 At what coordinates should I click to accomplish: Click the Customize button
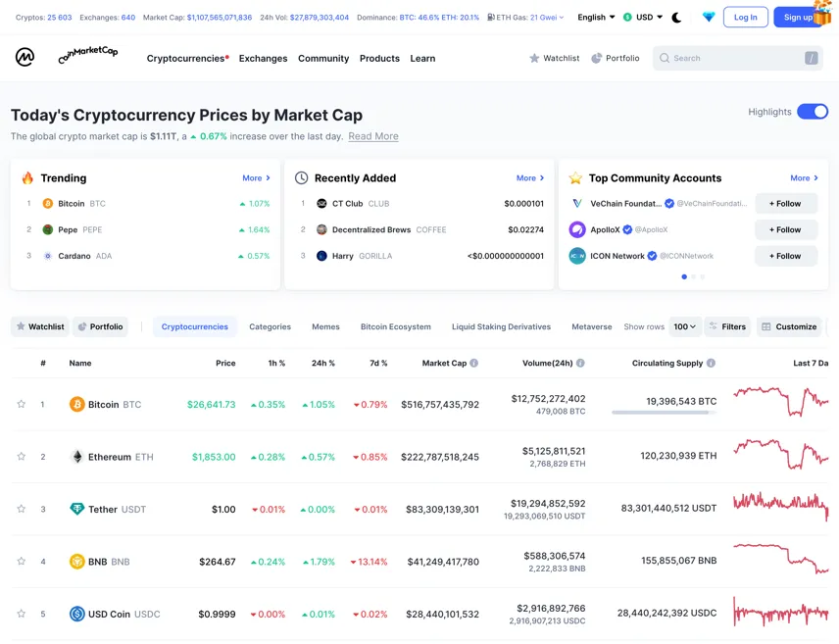[789, 326]
